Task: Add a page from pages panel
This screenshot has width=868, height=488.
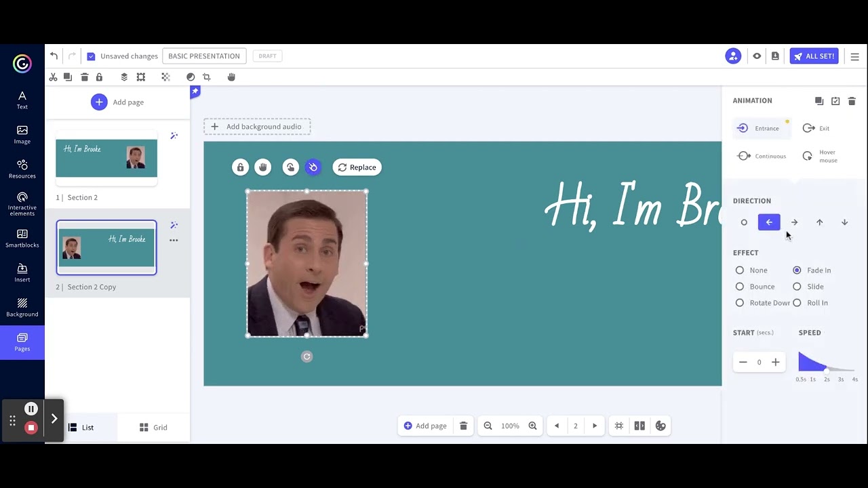Action: [117, 102]
